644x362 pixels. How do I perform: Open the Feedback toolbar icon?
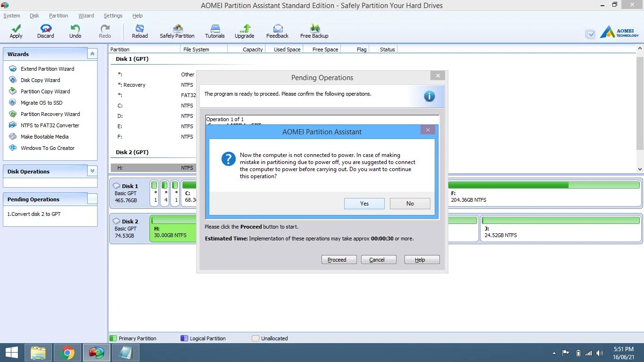pyautogui.click(x=278, y=32)
